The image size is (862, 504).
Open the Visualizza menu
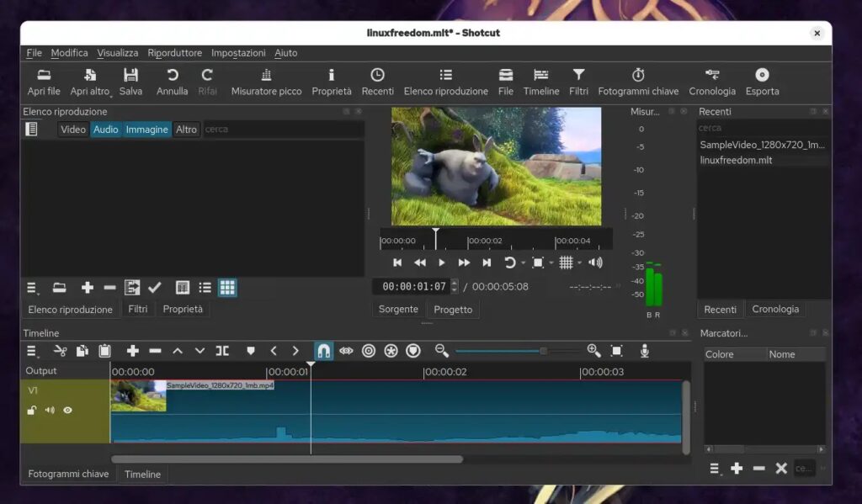click(x=118, y=53)
